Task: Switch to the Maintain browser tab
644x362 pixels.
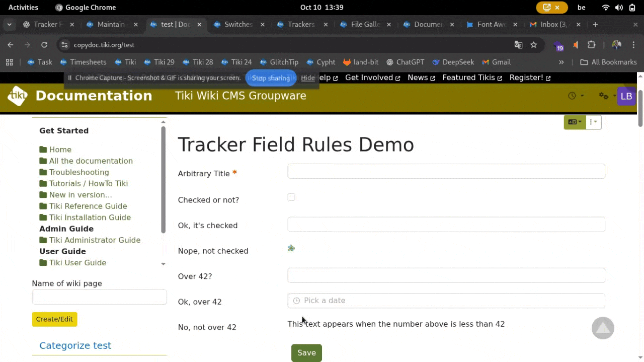Action: coord(112,24)
